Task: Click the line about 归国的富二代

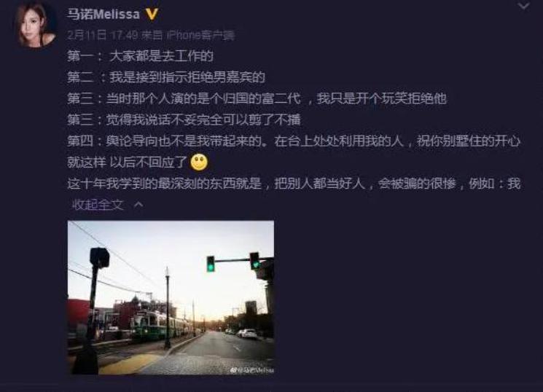Action: (x=257, y=98)
